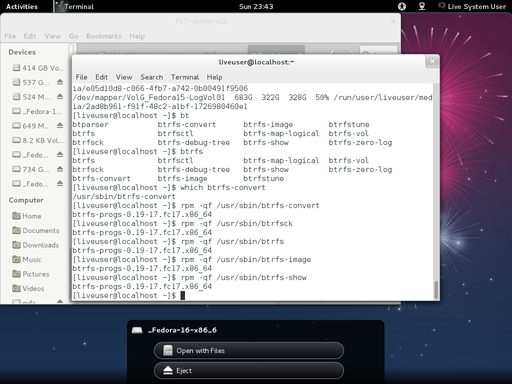Click 'btrfs-zero-log' in first completion list
This screenshot has width=512, height=384.
360,142
